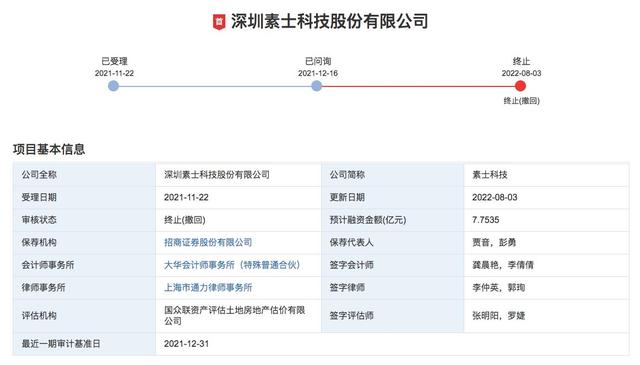Screen dimensions: 640x365
Task: Click the 评估机构 value 国众联资产评估土地房地产估价有限公司
Action: coord(235,315)
